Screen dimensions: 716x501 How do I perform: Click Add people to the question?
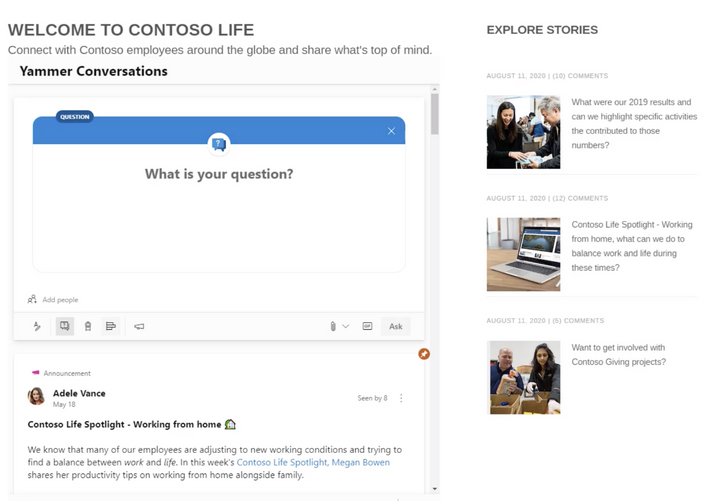click(60, 300)
